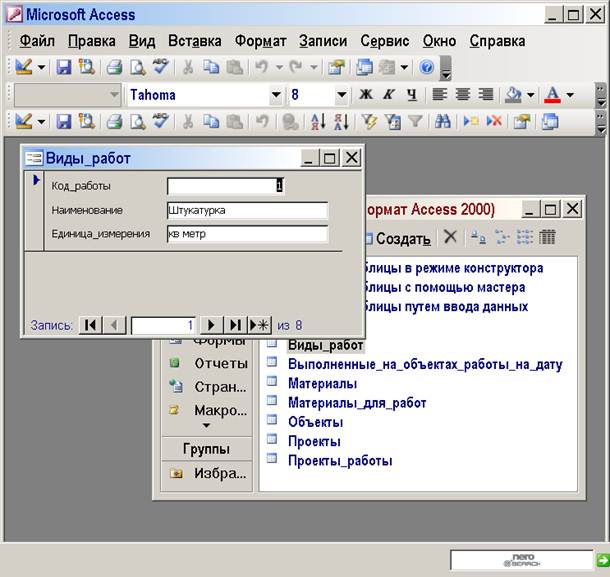
Task: Open Office Links dropdown arrow before Help icon
Action: tap(404, 67)
